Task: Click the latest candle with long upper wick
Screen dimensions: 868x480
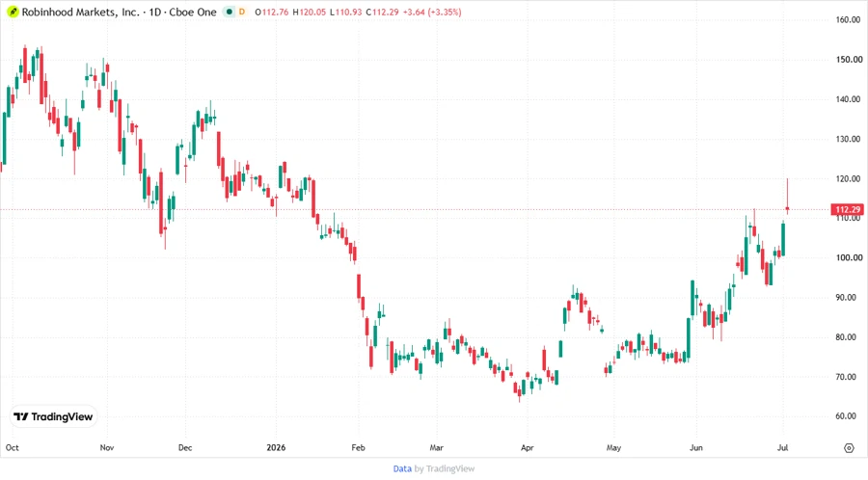Action: [x=787, y=197]
